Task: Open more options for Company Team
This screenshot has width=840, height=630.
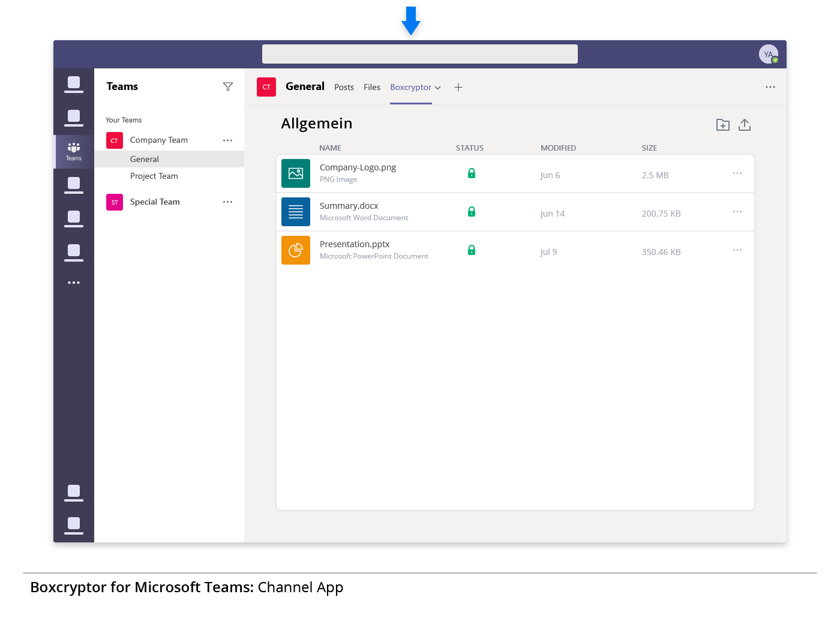Action: [227, 140]
